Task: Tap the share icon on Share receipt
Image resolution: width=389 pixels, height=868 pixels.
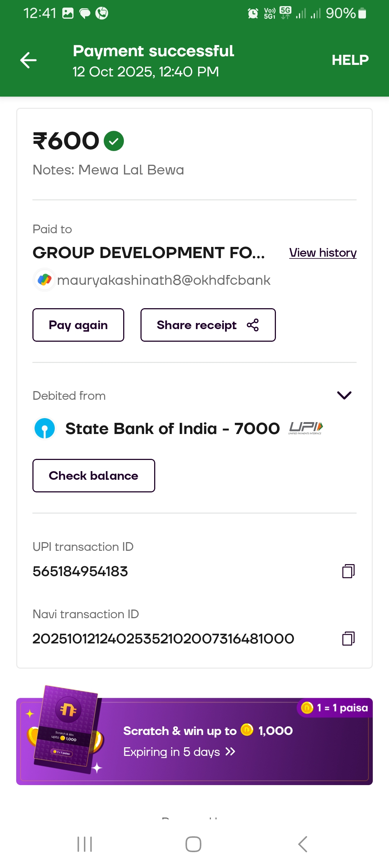Action: pos(253,325)
